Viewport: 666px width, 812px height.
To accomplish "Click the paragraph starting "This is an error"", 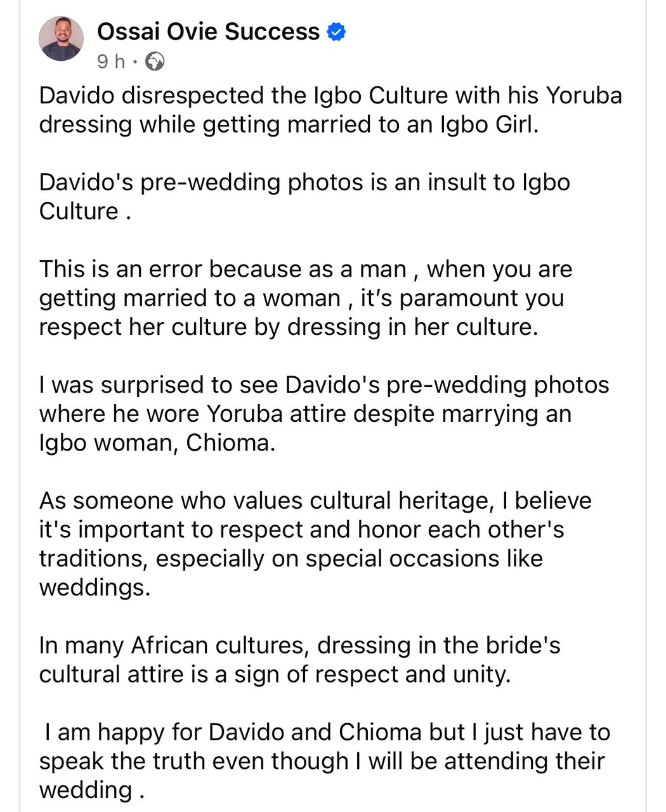I will pos(304,298).
